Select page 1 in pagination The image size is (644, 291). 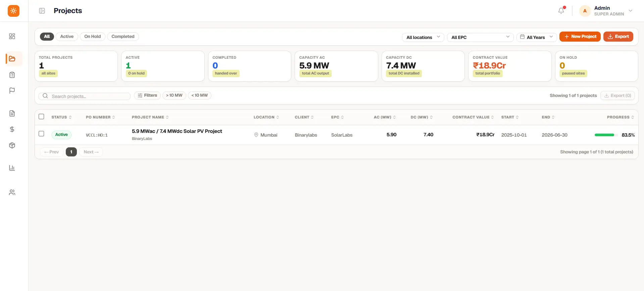pyautogui.click(x=71, y=152)
